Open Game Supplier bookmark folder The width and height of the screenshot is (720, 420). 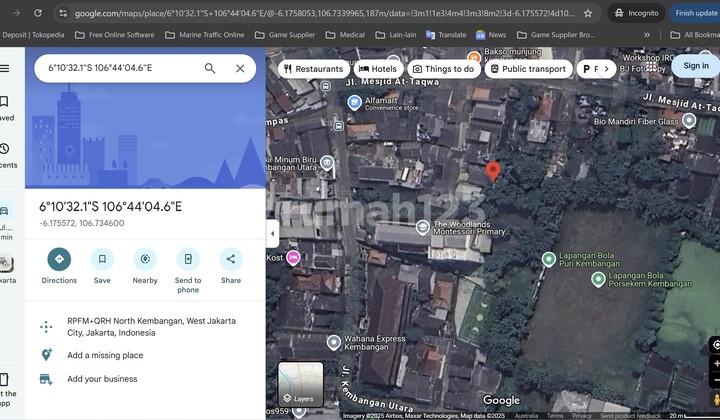285,35
